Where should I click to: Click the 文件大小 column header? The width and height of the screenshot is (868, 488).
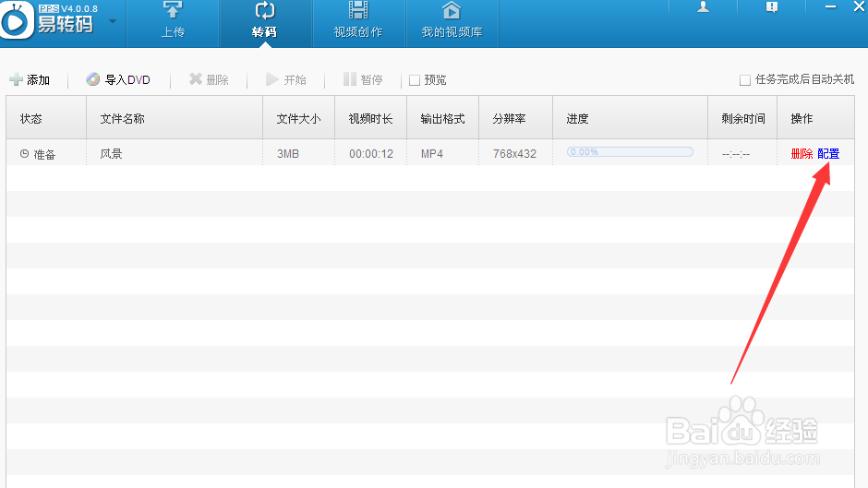(299, 118)
